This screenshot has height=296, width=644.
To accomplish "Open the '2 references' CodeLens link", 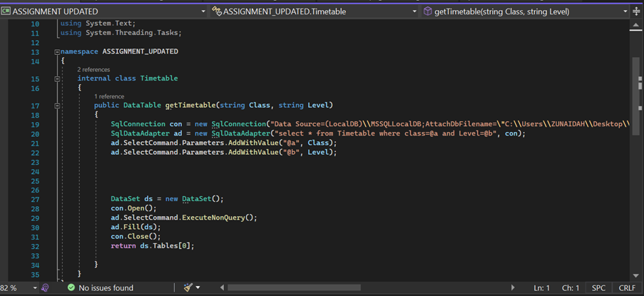I will 93,70.
